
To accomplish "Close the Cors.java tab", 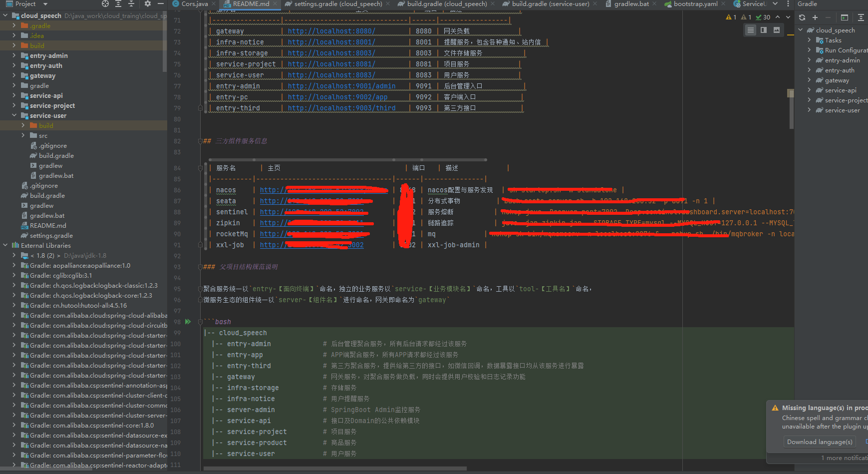I will pyautogui.click(x=214, y=4).
